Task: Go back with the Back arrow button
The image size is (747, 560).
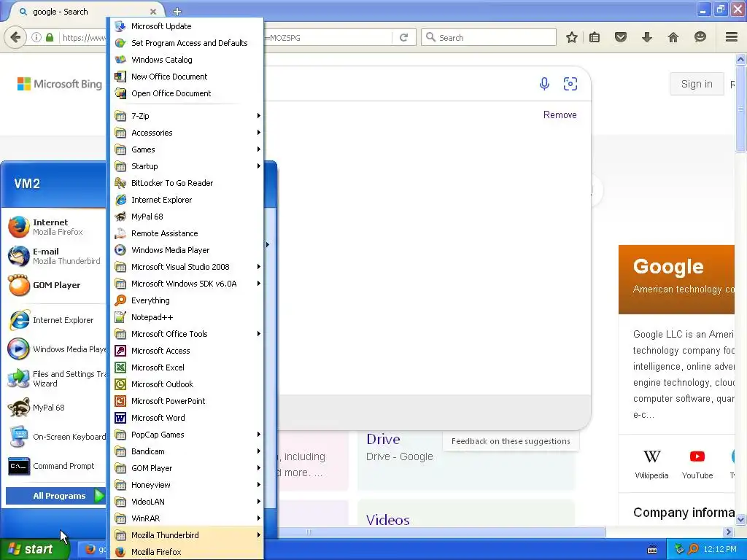Action: tap(15, 37)
